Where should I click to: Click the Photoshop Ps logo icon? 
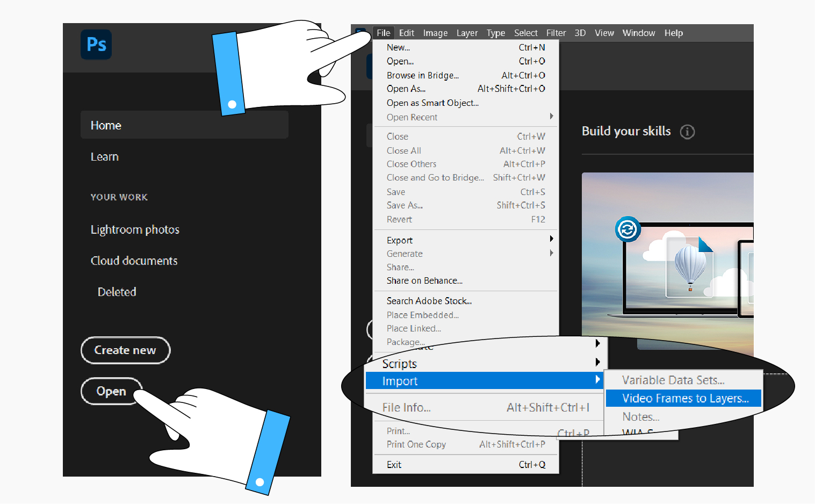96,45
